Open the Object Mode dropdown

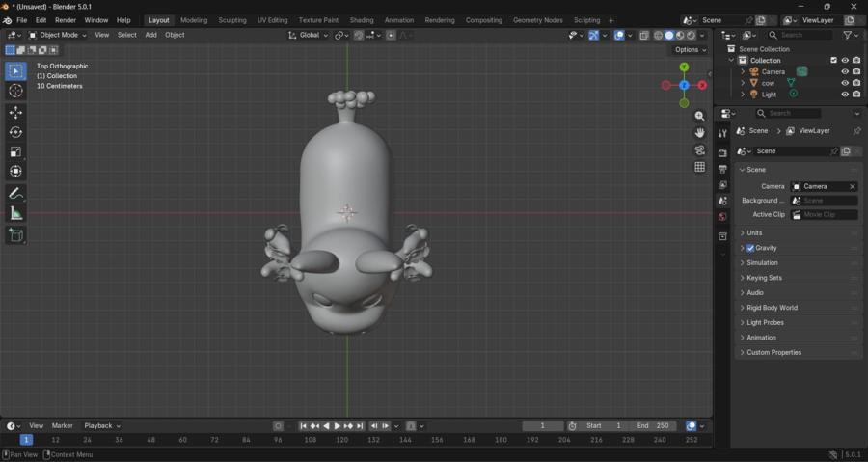pos(58,35)
